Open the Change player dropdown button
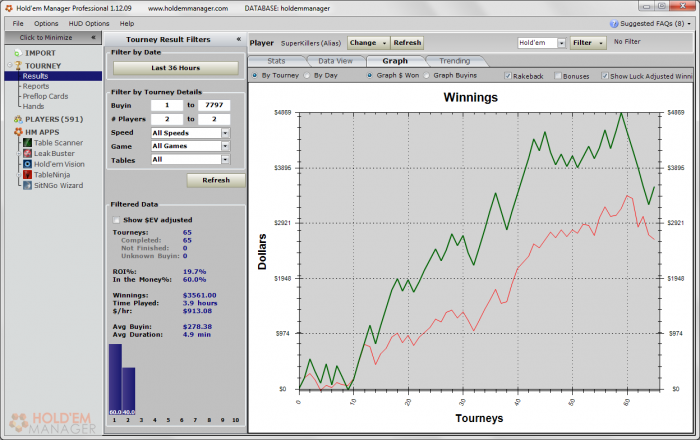700x440 pixels. pyautogui.click(x=368, y=43)
